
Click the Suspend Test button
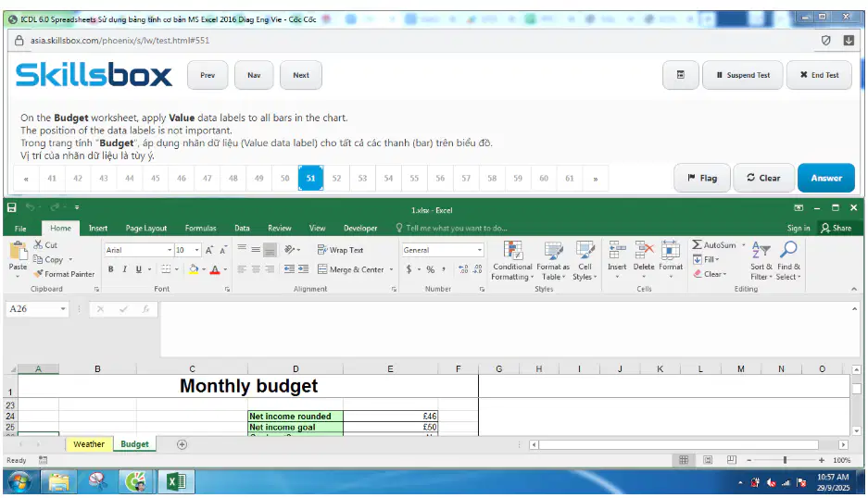pos(742,75)
